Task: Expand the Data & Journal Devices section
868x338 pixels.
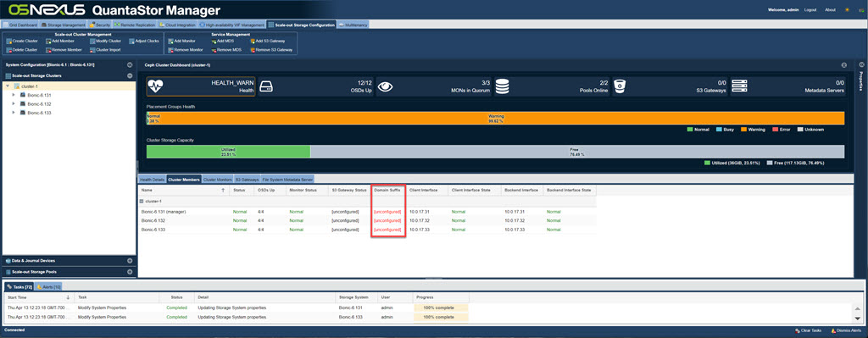Action: [130, 261]
